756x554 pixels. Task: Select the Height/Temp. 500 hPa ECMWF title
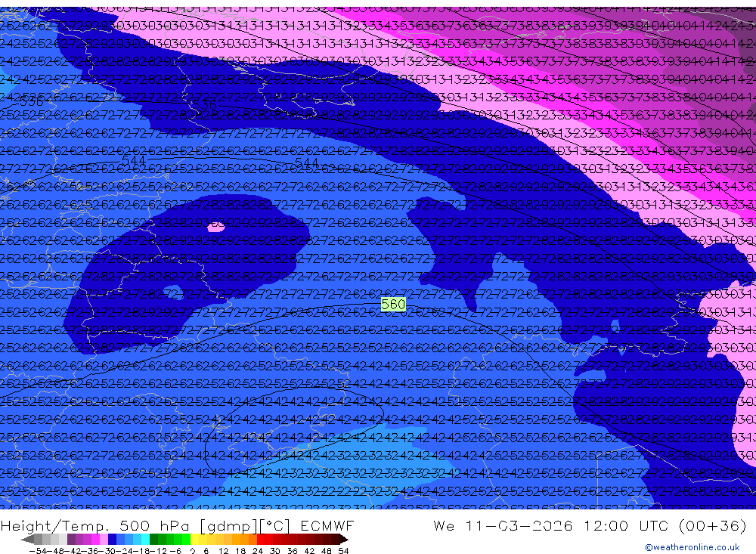178,525
